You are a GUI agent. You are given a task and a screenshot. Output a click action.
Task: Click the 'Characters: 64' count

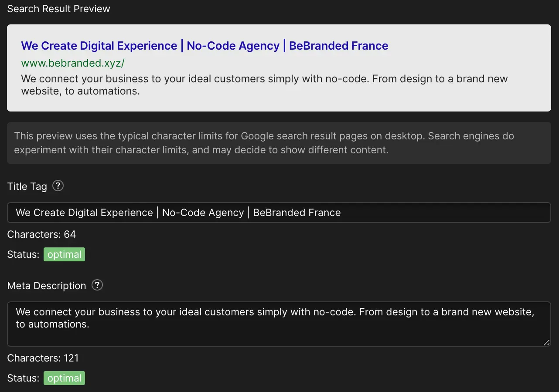(41, 234)
